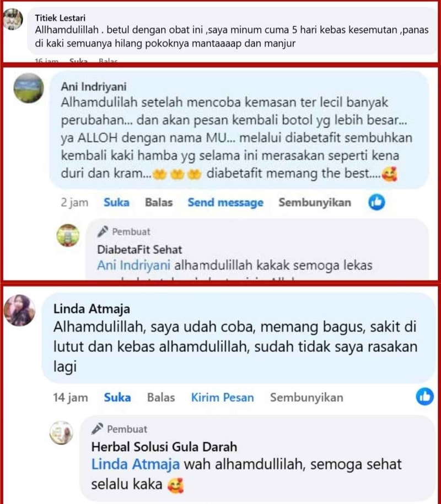The width and height of the screenshot is (441, 504).
Task: Open Titiek Lestari's profile picture
Action: (13, 19)
